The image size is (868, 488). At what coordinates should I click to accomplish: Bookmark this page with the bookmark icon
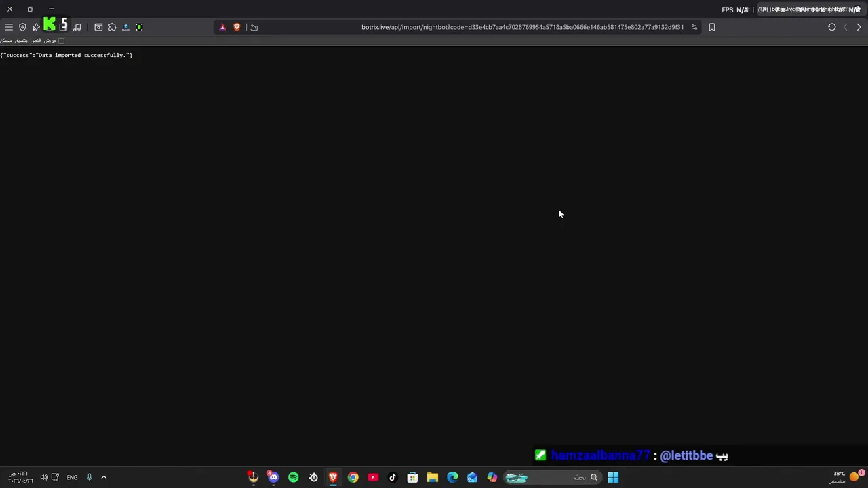tap(712, 27)
